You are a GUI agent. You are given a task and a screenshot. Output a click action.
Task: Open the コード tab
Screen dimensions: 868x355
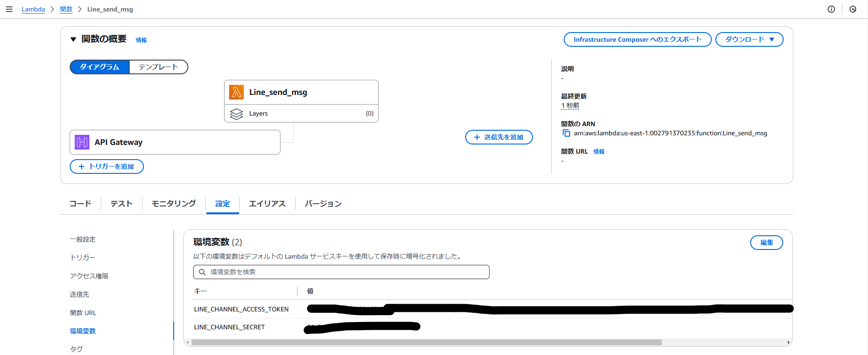click(81, 204)
